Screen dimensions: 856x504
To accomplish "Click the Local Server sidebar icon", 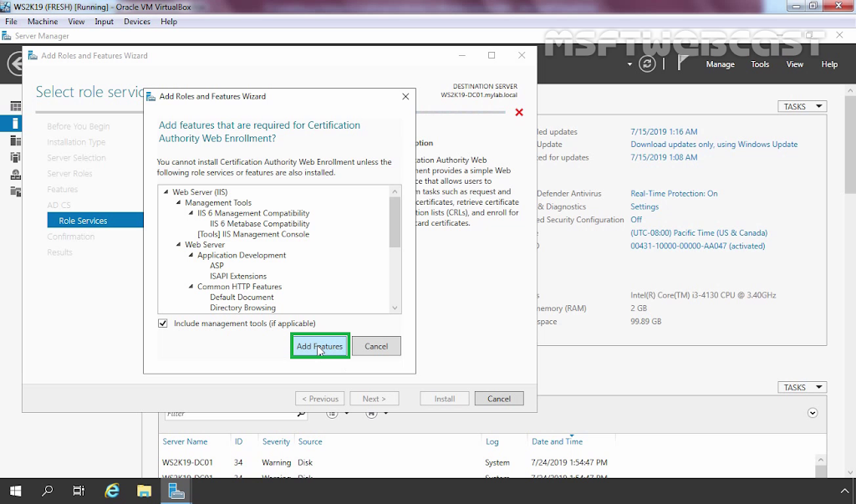I will (15, 124).
